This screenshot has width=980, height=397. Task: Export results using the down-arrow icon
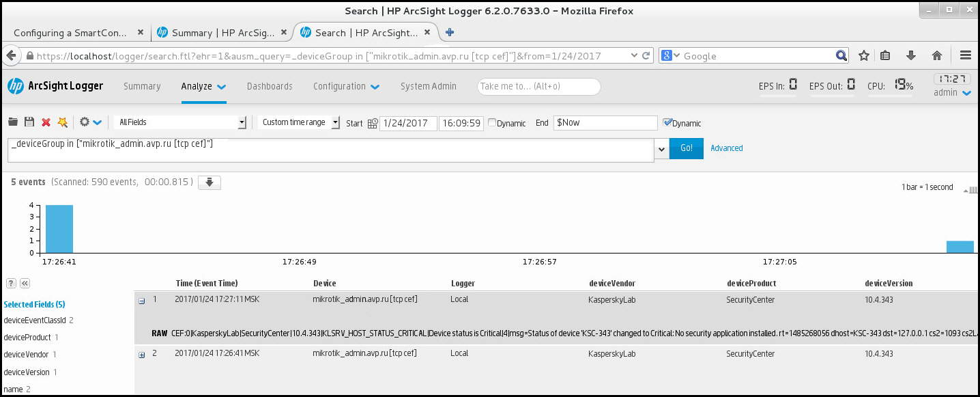210,182
